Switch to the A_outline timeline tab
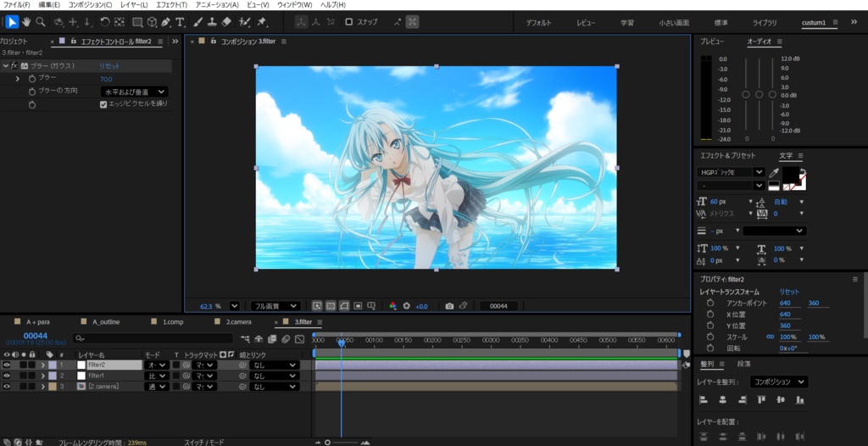868x446 pixels. (106, 322)
